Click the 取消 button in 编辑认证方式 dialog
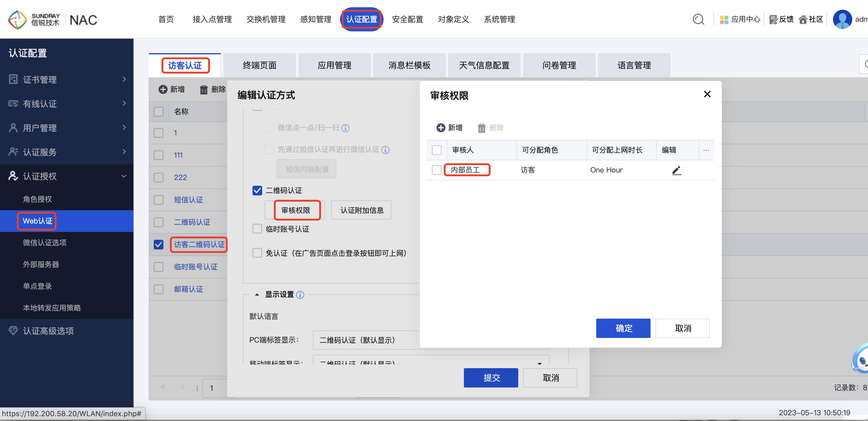The image size is (868, 421). tap(550, 378)
